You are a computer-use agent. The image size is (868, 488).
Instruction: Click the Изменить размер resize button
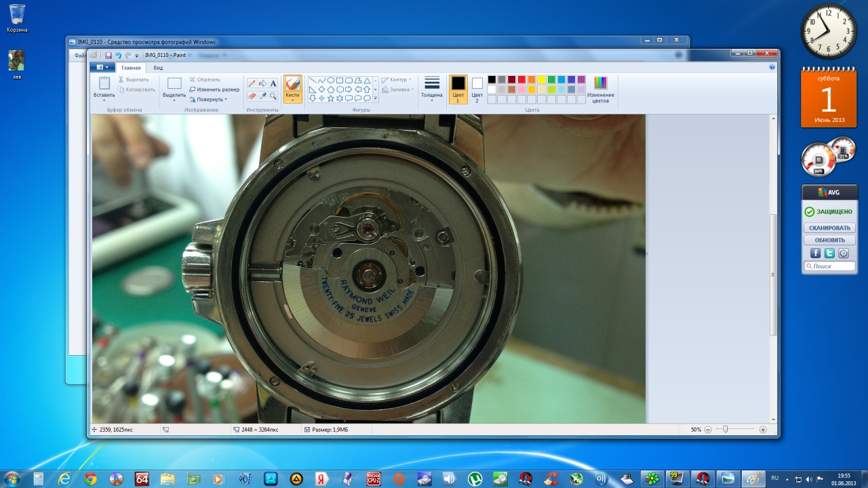pos(214,89)
